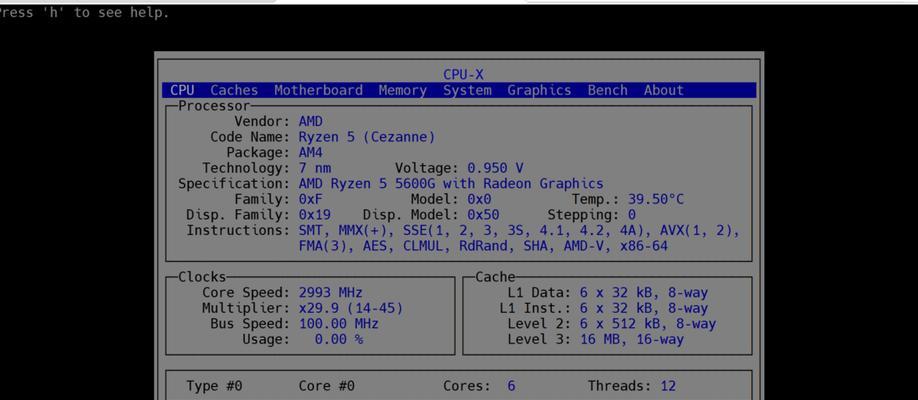This screenshot has height=400, width=918.
Task: Click the Cache section heading
Action: (495, 277)
